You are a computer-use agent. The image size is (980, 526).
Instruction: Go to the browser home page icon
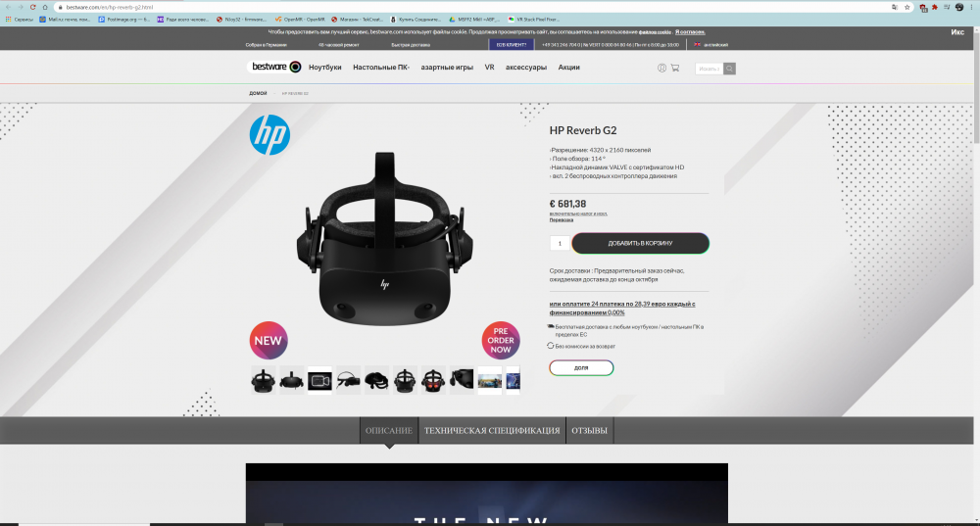tap(45, 7)
